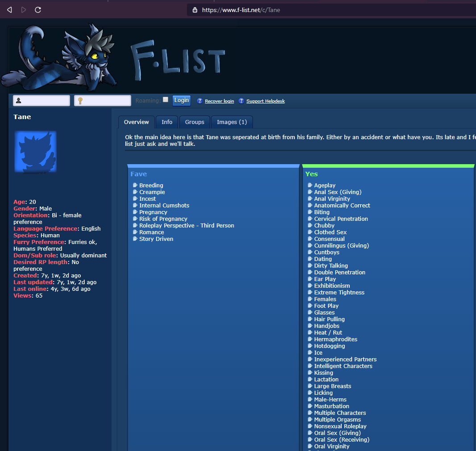Screen dimensions: 476x451
Task: Switch to the Info tab
Action: (x=167, y=122)
